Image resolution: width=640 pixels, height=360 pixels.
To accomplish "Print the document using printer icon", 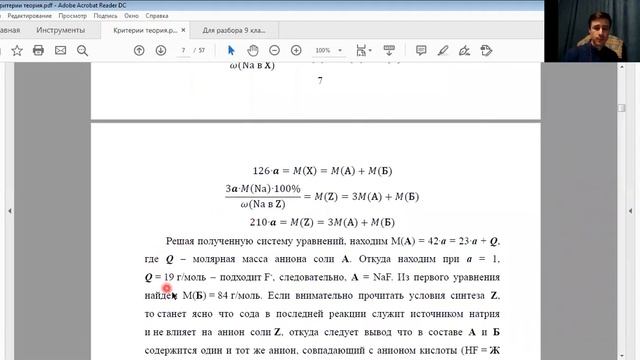I will click(38, 50).
